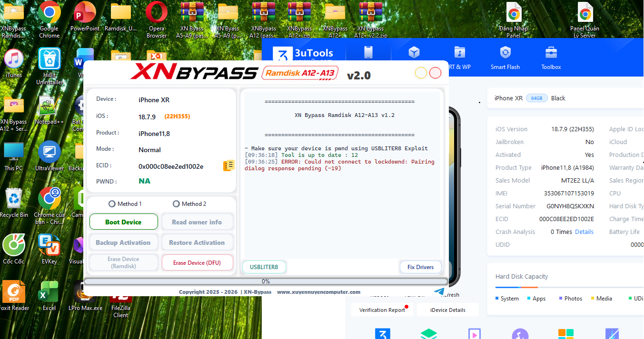Open the Apps cube icon in 3uTools
The image size is (644, 339).
414,52
